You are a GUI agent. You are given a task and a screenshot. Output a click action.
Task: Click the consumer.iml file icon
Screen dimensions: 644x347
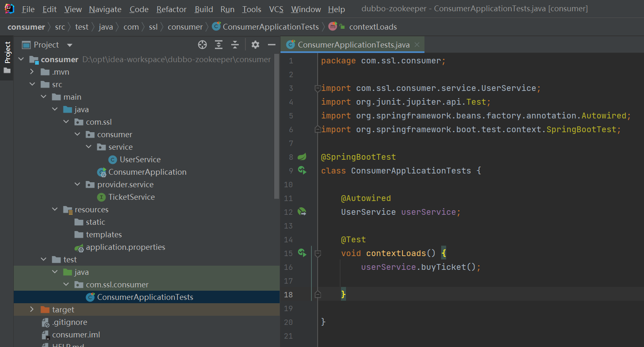(45, 335)
